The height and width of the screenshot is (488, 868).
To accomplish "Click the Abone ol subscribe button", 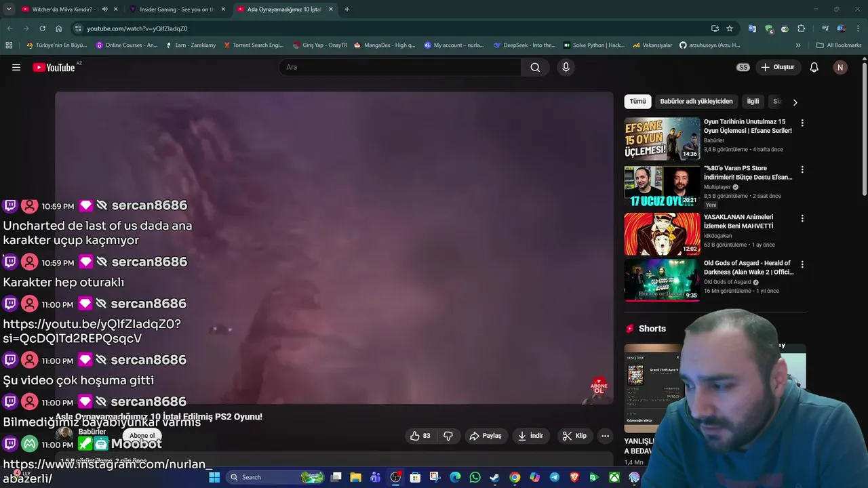I will (142, 436).
